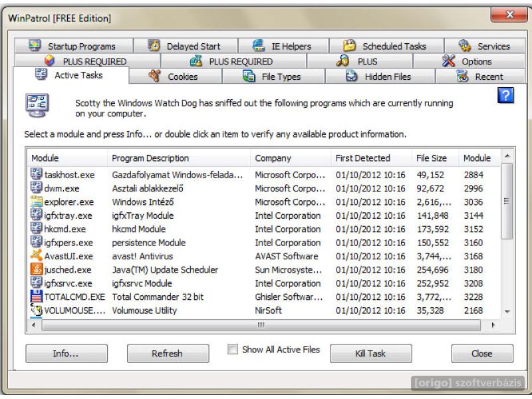Click the vertical scrollbar up arrow
This screenshot has height=399, width=532.
click(507, 156)
